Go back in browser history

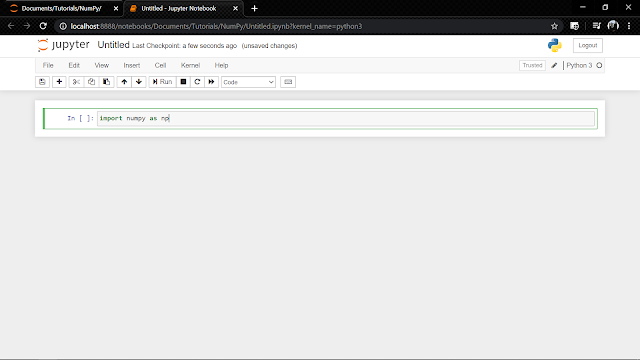11,26
